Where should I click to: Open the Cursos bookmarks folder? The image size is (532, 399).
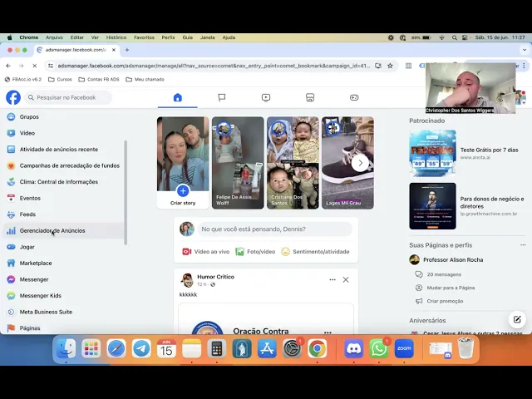point(60,80)
